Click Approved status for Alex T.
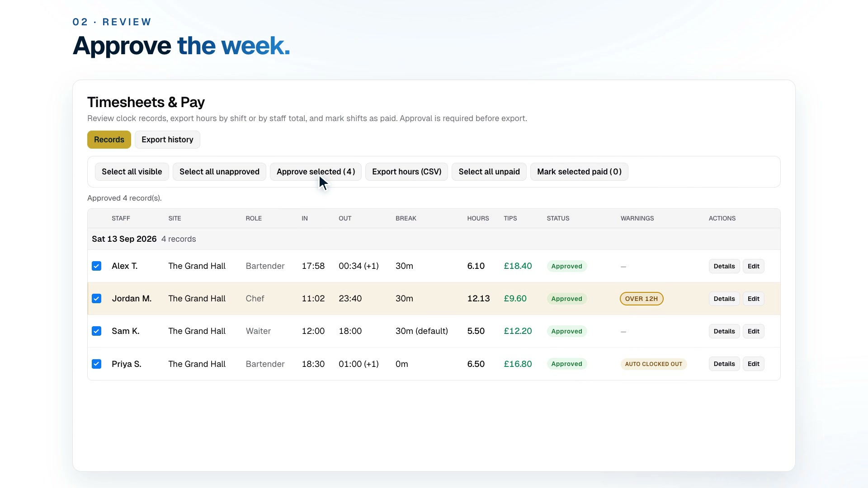 [x=566, y=266]
